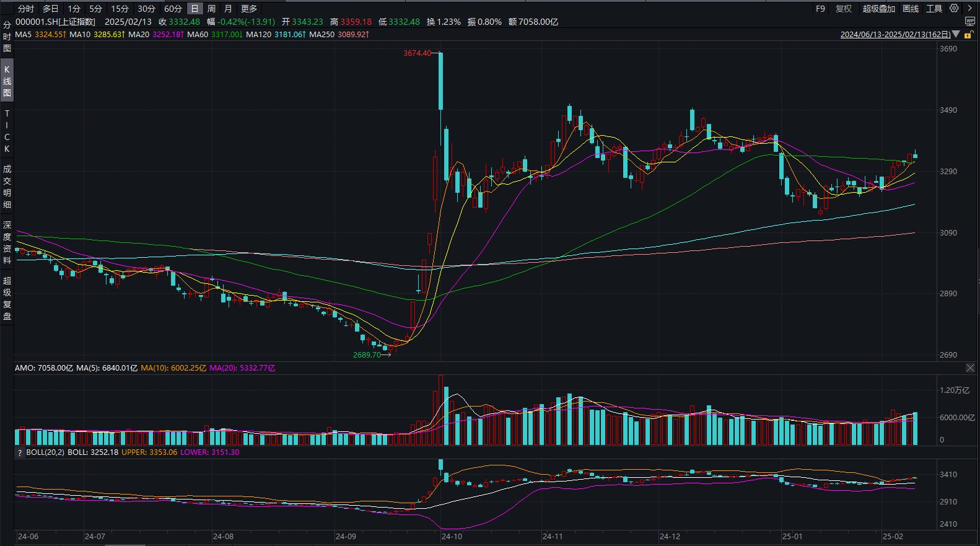
Task: Select the 日 daily K-line tab
Action: [x=195, y=9]
